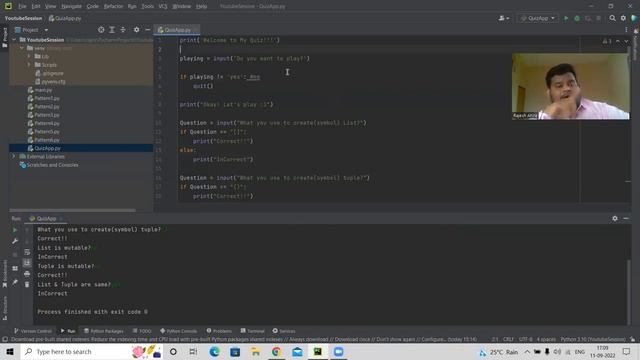
Task: Go to previous highlighted error arrow
Action: tap(618, 41)
